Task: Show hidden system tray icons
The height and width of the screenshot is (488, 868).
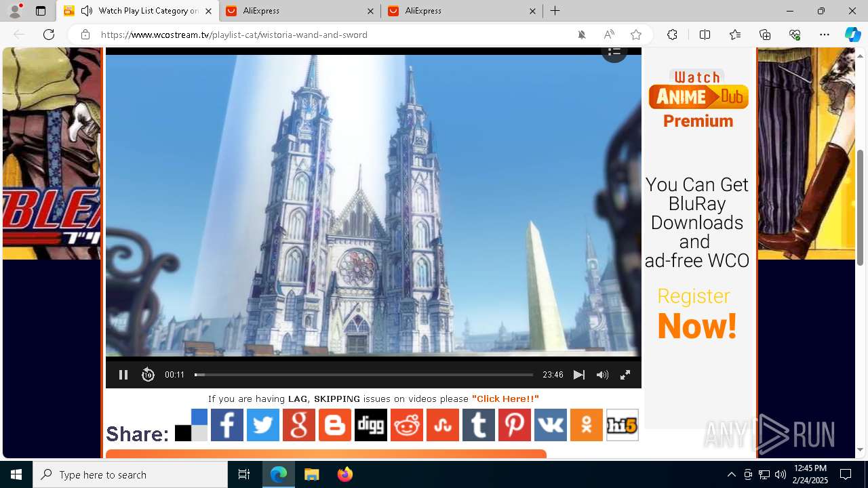Action: pos(732,474)
